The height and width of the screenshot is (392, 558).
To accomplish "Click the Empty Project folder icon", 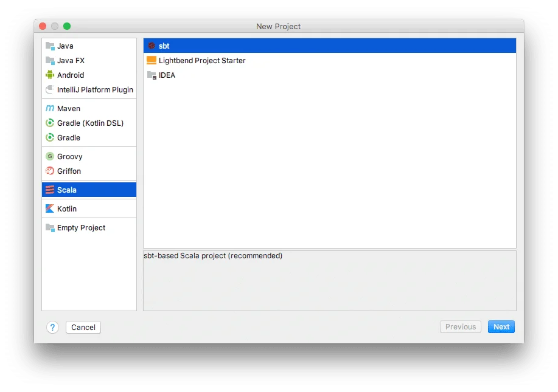I will click(x=50, y=228).
